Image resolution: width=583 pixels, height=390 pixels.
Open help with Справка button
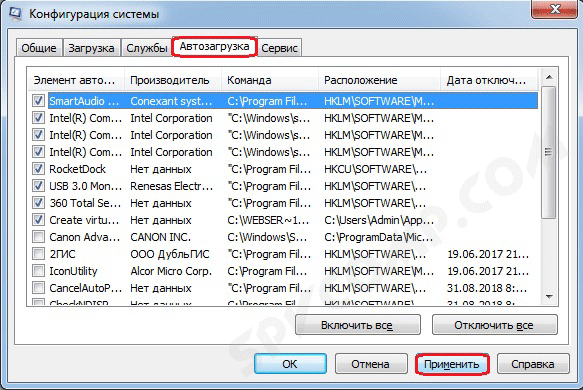pyautogui.click(x=533, y=364)
